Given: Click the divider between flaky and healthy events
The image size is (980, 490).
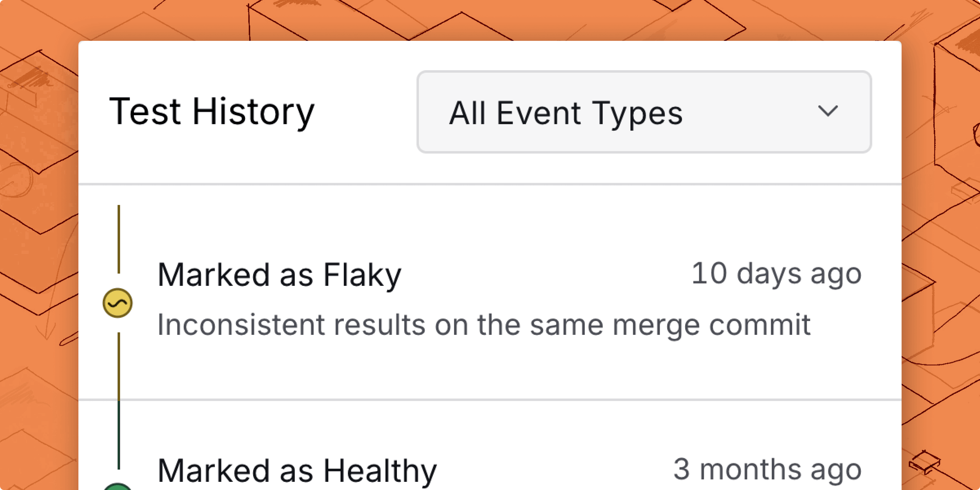Looking at the screenshot, I should 490,399.
